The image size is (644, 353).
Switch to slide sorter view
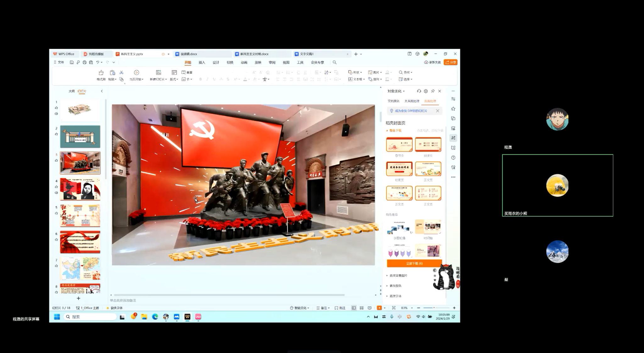click(x=362, y=308)
